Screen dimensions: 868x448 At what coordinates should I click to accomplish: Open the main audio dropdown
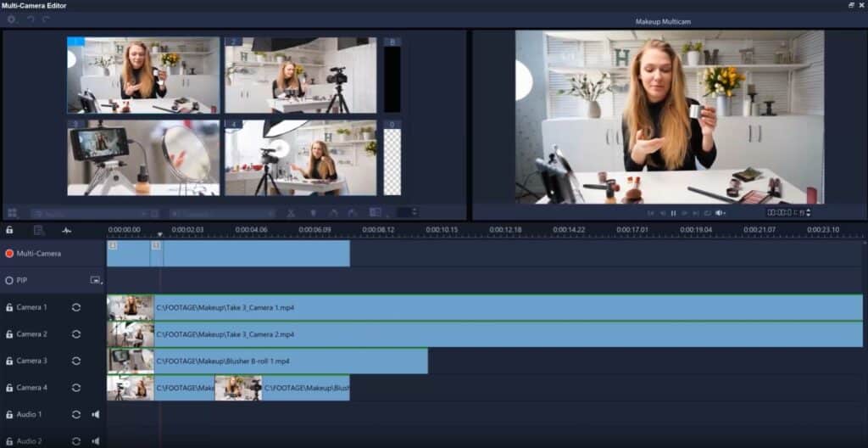(223, 213)
